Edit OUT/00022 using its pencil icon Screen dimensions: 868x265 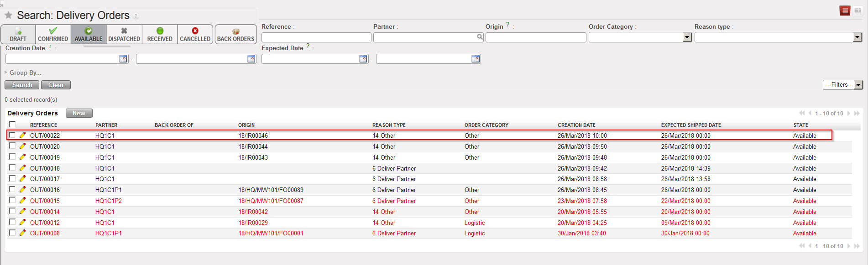(x=22, y=135)
